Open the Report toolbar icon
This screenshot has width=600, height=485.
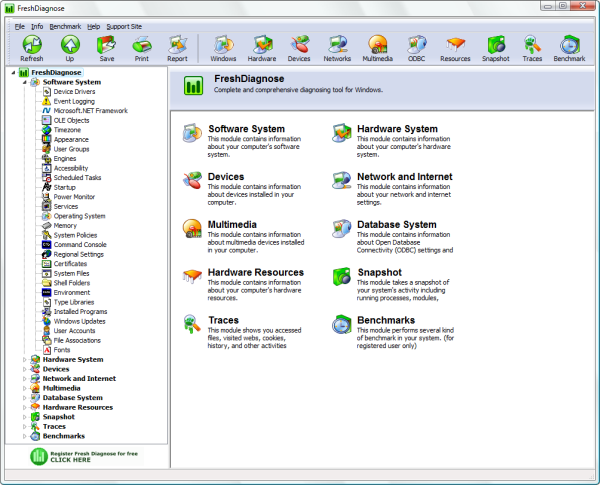(177, 44)
